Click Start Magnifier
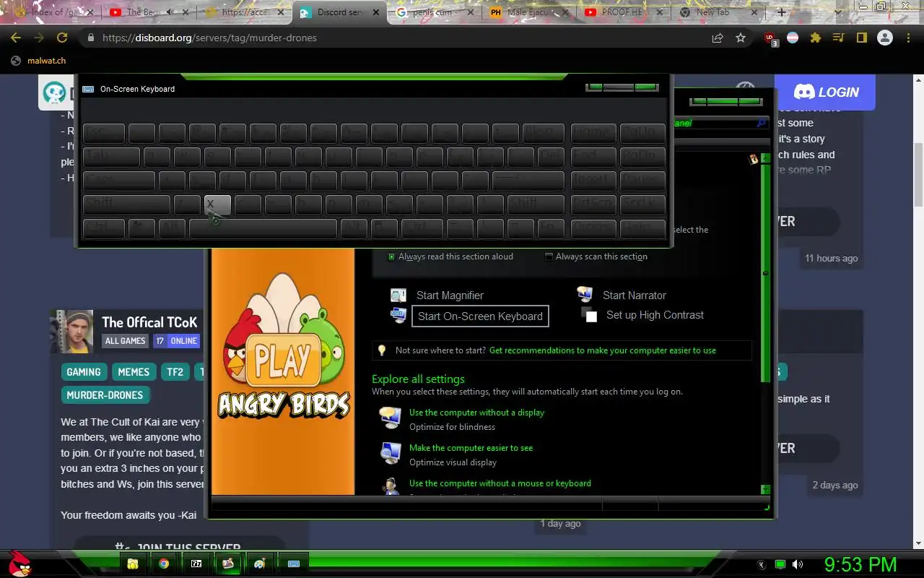Image resolution: width=924 pixels, height=578 pixels. (x=450, y=296)
